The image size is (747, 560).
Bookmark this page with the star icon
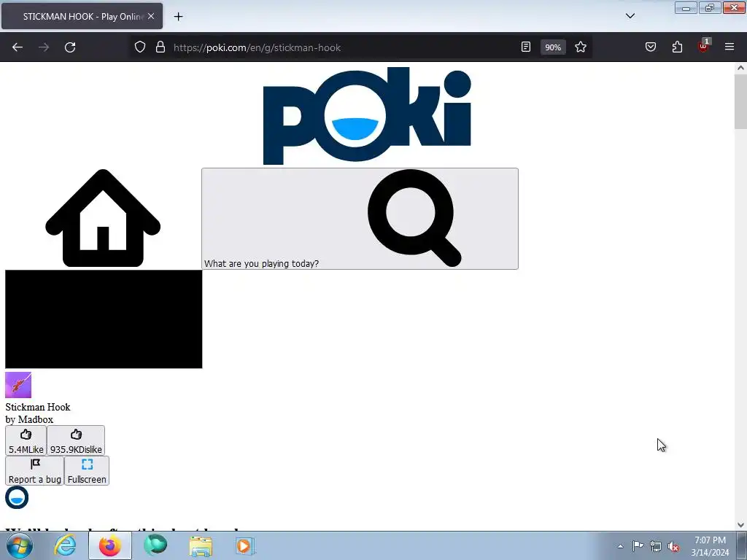[580, 47]
